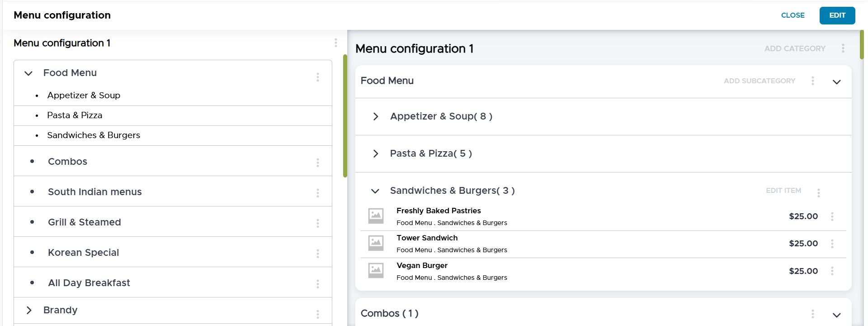Image resolution: width=868 pixels, height=326 pixels.
Task: Collapse Sandwiches & Burgers subcategory
Action: pyautogui.click(x=375, y=191)
